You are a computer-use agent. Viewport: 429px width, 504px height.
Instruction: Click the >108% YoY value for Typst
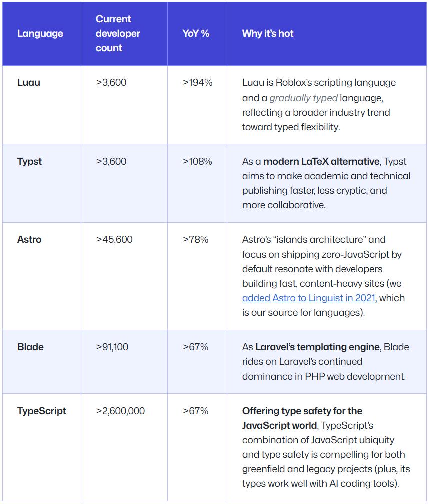(x=197, y=161)
